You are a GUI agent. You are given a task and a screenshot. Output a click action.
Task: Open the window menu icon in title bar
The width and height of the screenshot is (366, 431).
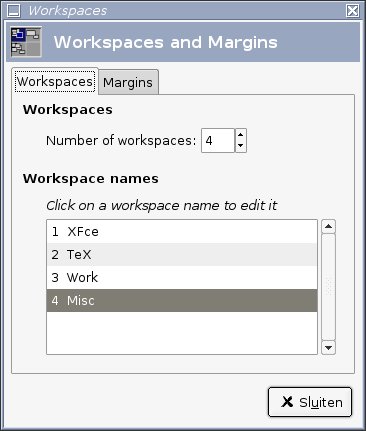[x=14, y=10]
